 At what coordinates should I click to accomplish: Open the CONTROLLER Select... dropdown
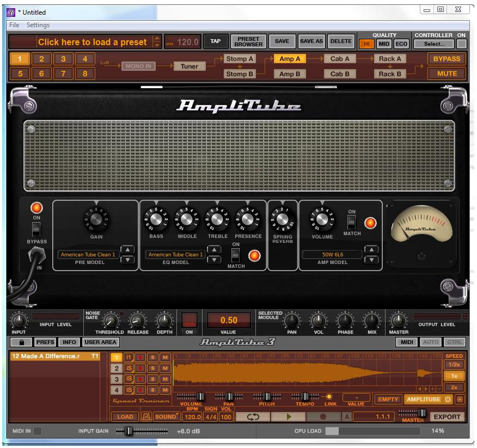pos(434,44)
